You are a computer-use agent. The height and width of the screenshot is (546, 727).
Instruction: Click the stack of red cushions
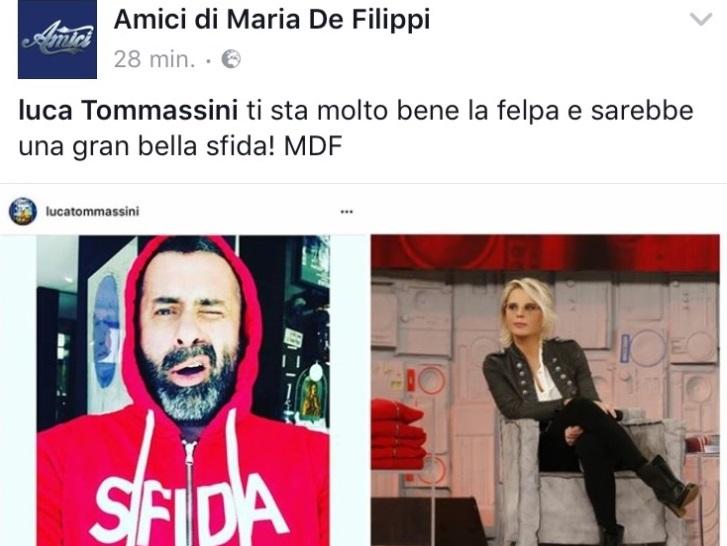[398, 434]
